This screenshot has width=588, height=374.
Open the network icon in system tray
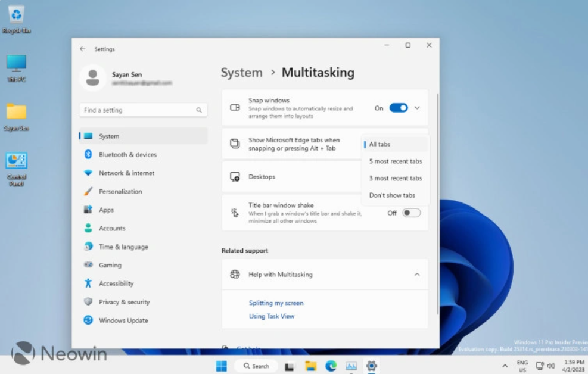[x=540, y=366]
